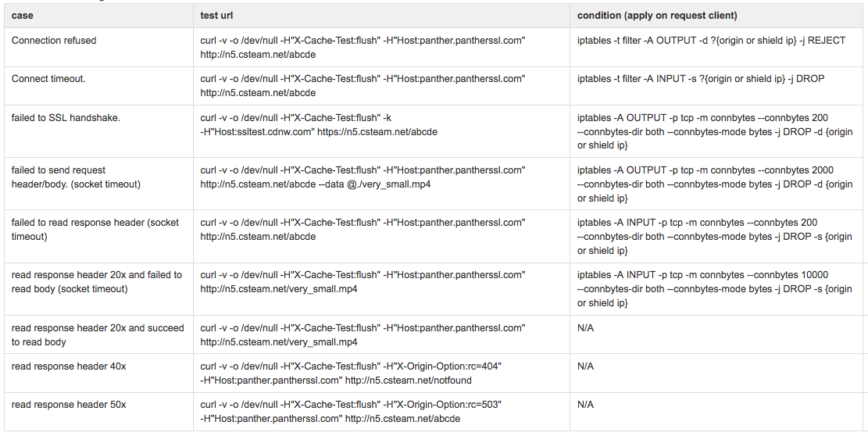Select 'failed to read response header' case cell
Screen dimensions: 868x436
tap(95, 230)
